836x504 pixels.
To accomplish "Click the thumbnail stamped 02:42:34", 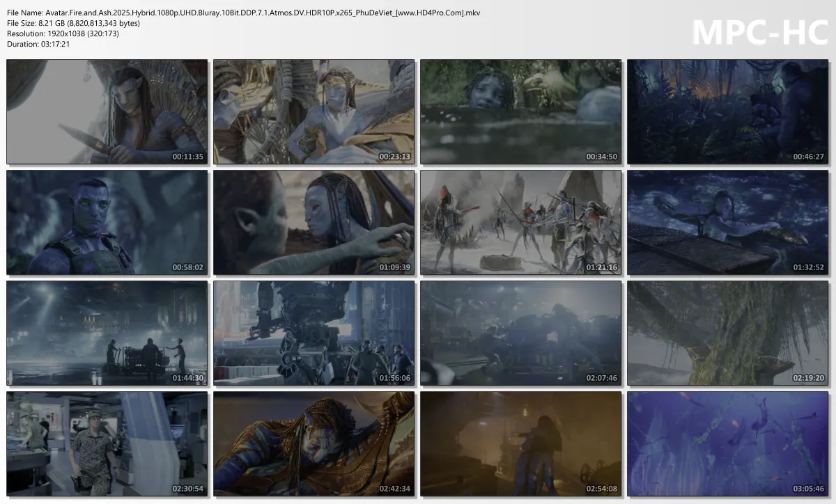I will [313, 443].
